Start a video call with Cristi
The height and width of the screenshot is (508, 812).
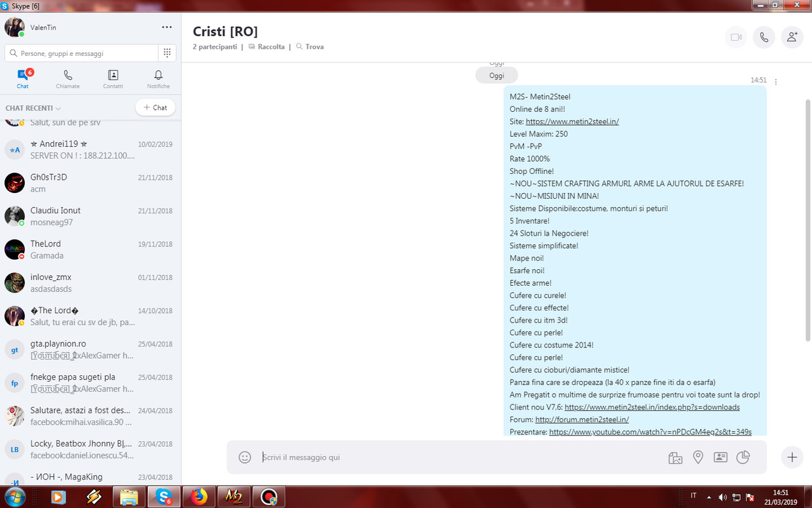pos(736,37)
